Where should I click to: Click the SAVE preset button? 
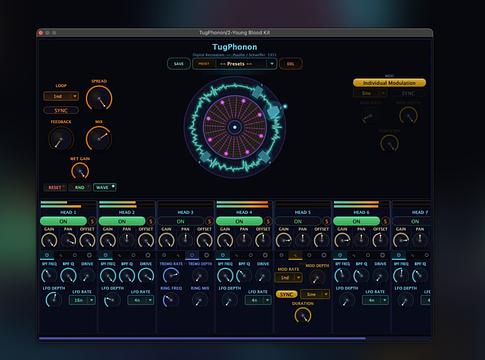coord(179,64)
